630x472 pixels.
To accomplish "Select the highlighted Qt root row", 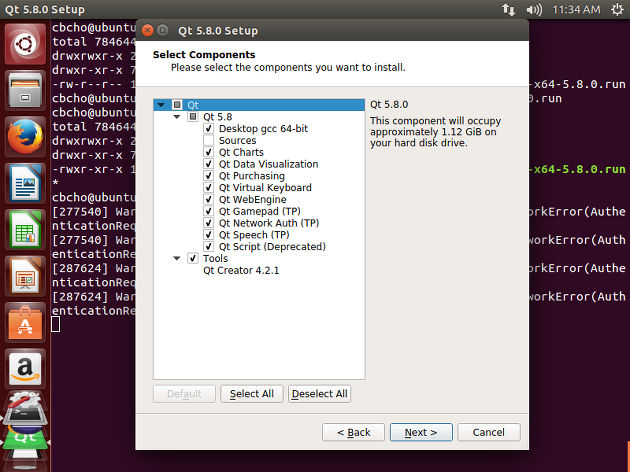I will 259,105.
